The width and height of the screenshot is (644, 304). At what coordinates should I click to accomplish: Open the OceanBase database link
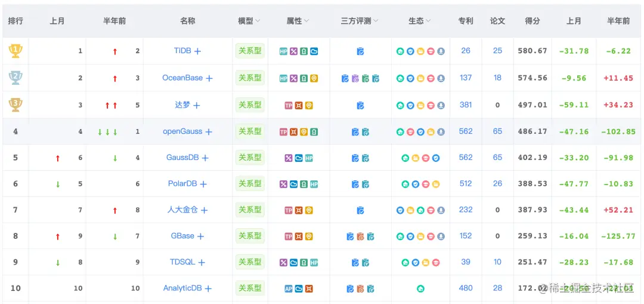(182, 77)
